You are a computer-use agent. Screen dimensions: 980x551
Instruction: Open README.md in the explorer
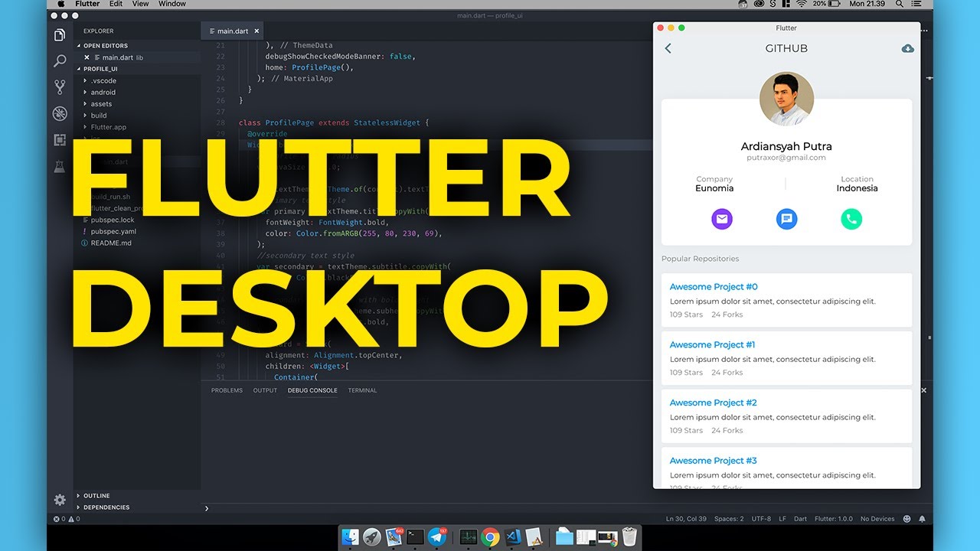pos(111,243)
